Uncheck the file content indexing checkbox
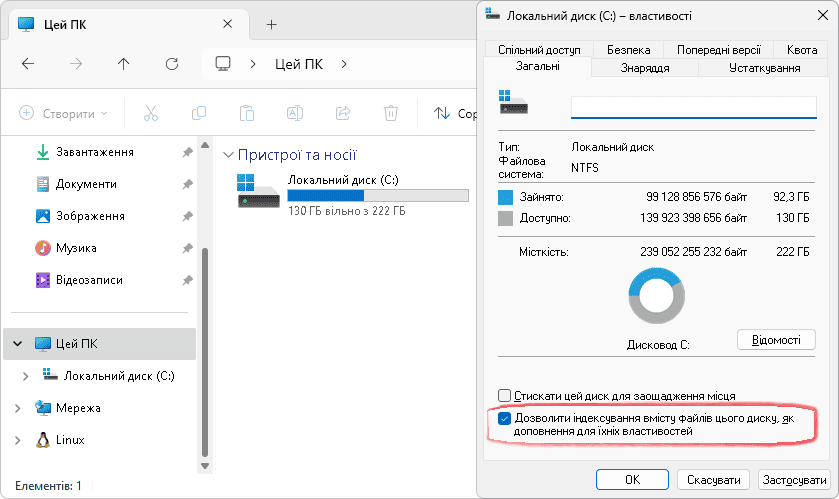Viewport: 839px width, 499px height. [505, 419]
